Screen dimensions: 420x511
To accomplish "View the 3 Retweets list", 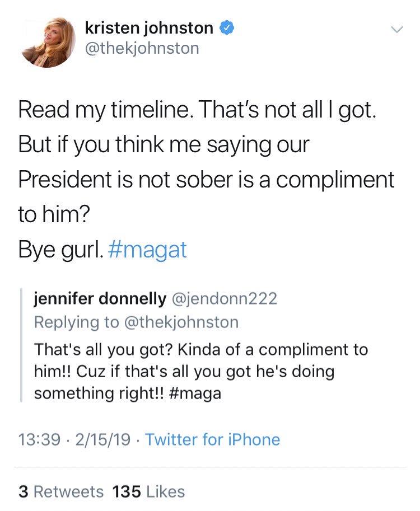I will click(60, 492).
